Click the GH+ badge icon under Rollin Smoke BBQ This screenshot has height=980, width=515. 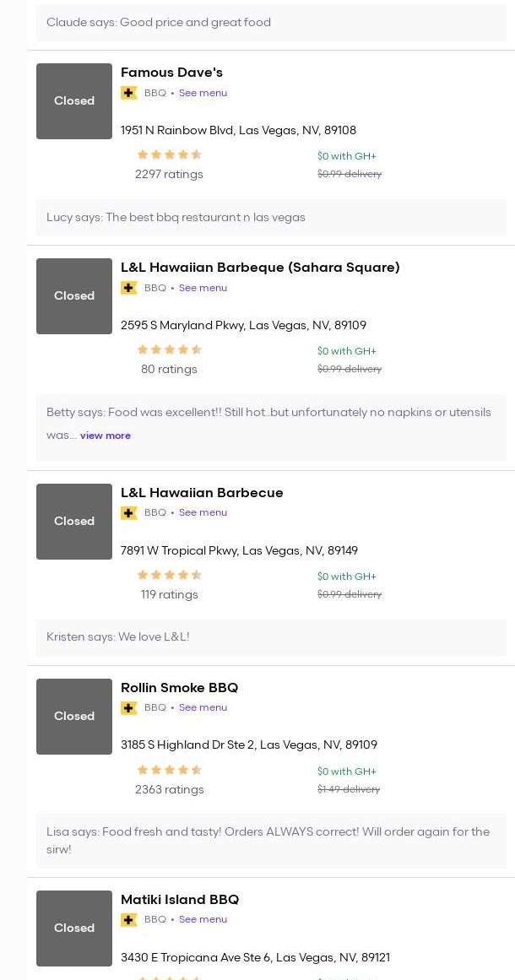pos(129,707)
